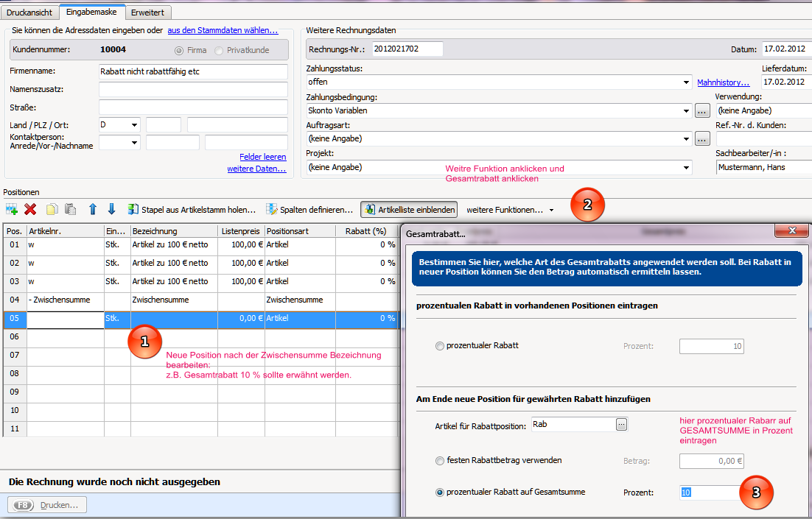Expand the Zahlungsbedingung dropdown
The image size is (812, 519).
tap(686, 110)
